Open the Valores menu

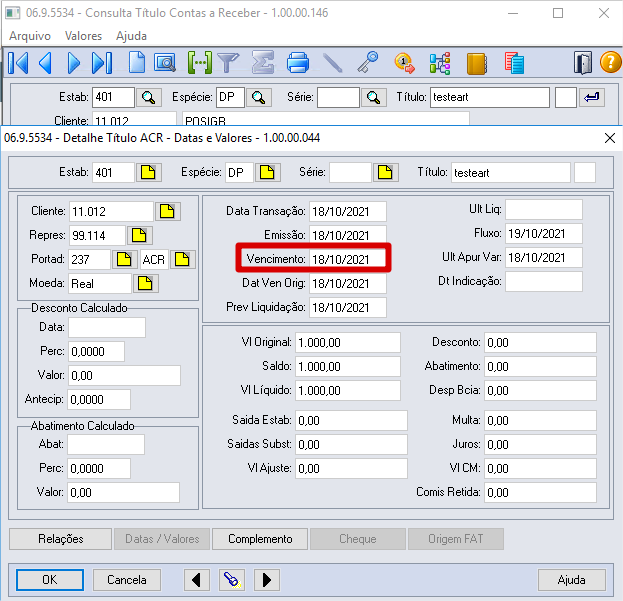pos(83,36)
